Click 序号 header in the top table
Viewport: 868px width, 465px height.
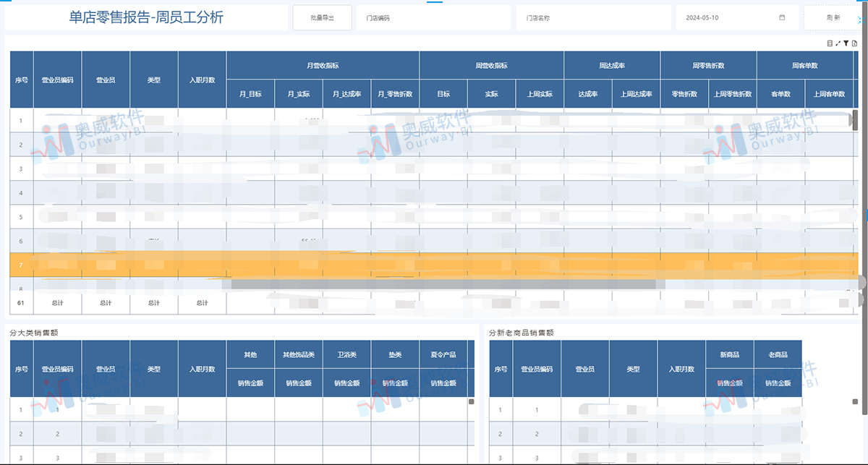point(21,80)
